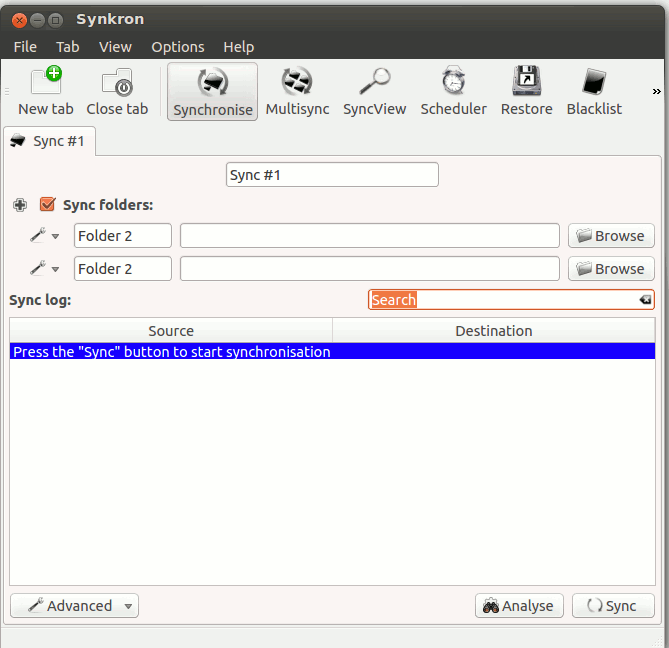Click the Close tab toolbar icon
669x648 pixels.
tap(117, 91)
